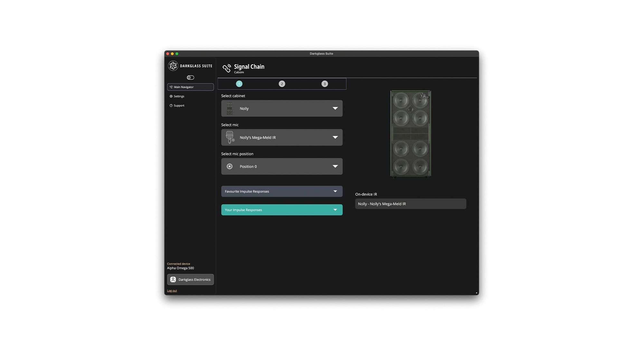Image resolution: width=644 pixels, height=354 pixels.
Task: Click the Signal Chain header icon
Action: (227, 68)
